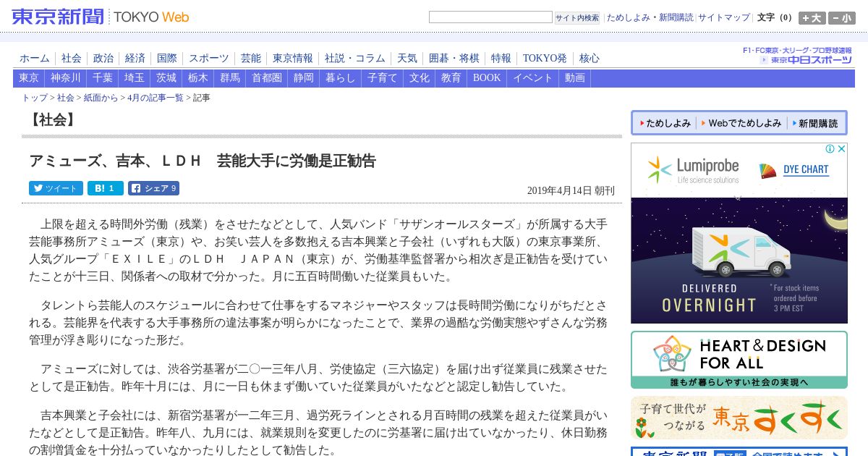
Task: Open ためしよみ・新聞購読 top link
Action: [650, 17]
